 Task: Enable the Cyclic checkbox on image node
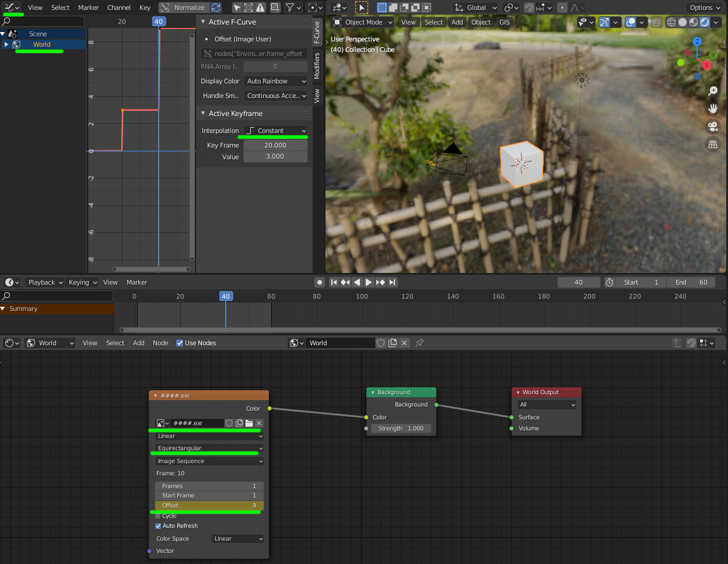pos(157,516)
